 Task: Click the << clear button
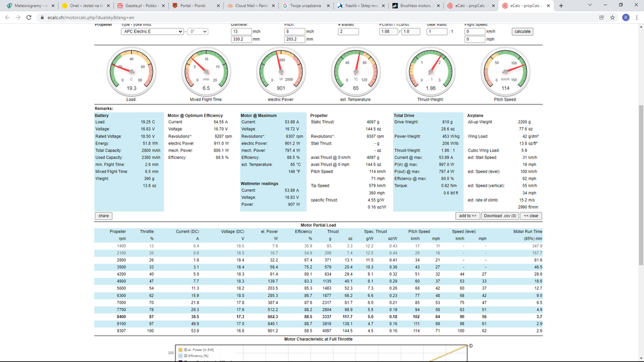(531, 216)
